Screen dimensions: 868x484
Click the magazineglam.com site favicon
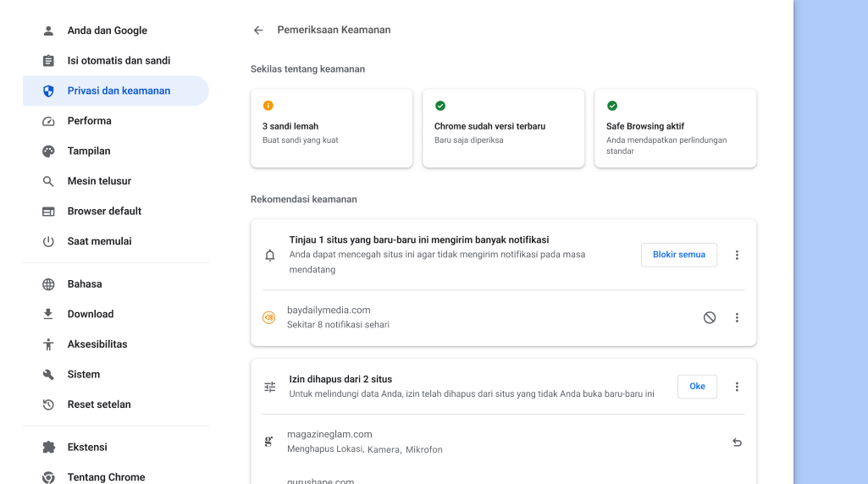pyautogui.click(x=268, y=442)
